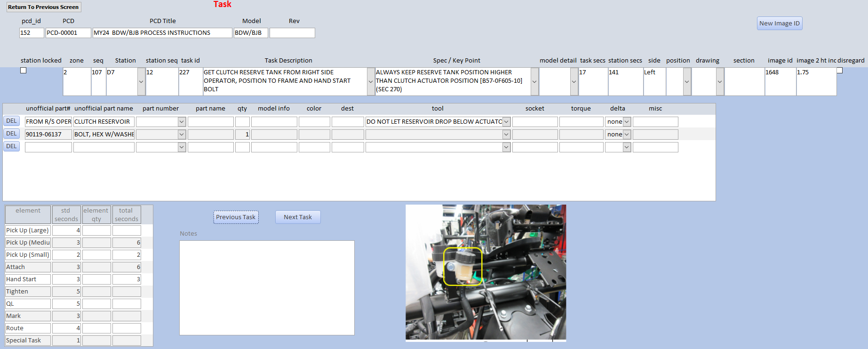
Task: Expand the Task Description dropdown arrow
Action: [371, 81]
